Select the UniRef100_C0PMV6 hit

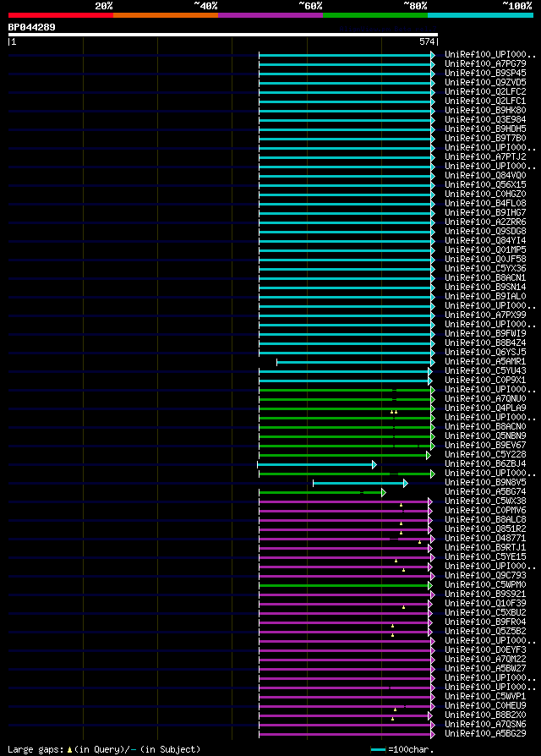click(485, 511)
